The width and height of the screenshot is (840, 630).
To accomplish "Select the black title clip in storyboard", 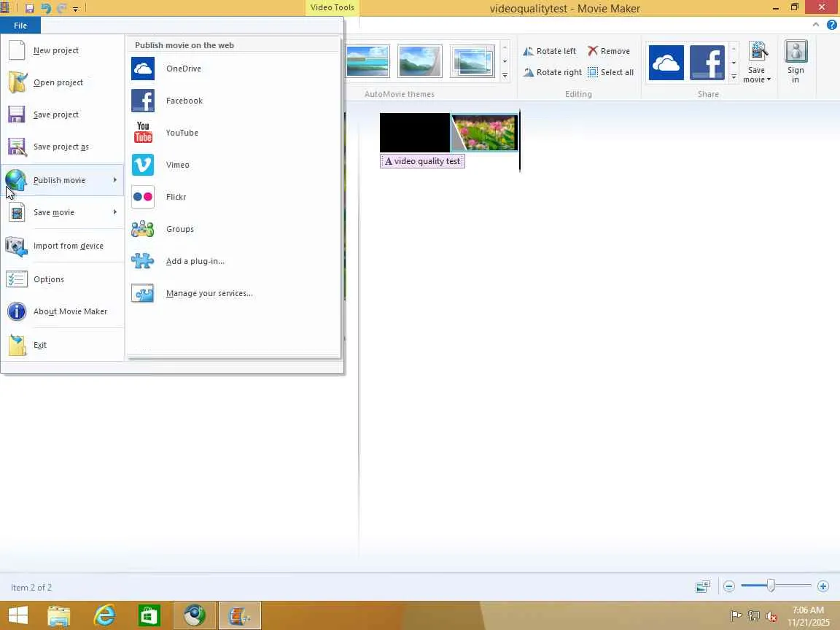I will click(415, 133).
